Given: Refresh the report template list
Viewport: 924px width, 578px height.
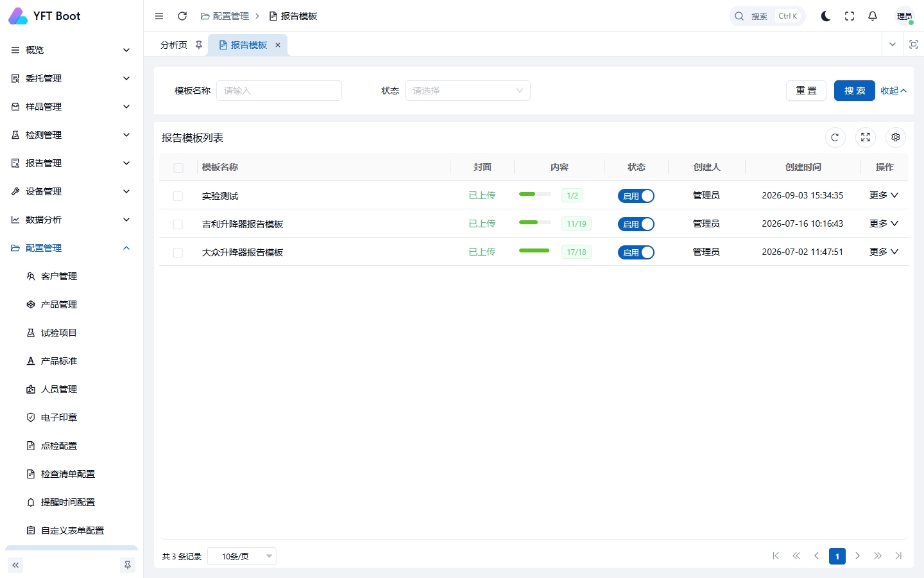Looking at the screenshot, I should [x=835, y=137].
